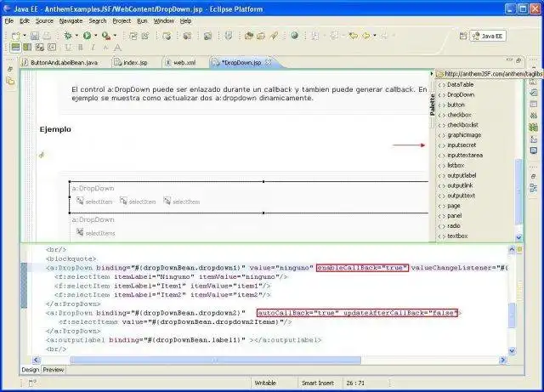Viewport: 544px width, 392px height.
Task: Click the restore icon in right sidebar
Action: click(x=534, y=177)
